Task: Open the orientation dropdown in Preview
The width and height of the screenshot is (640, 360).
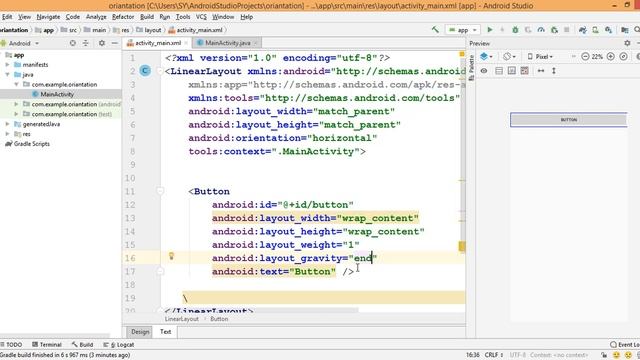Action: 509,56
